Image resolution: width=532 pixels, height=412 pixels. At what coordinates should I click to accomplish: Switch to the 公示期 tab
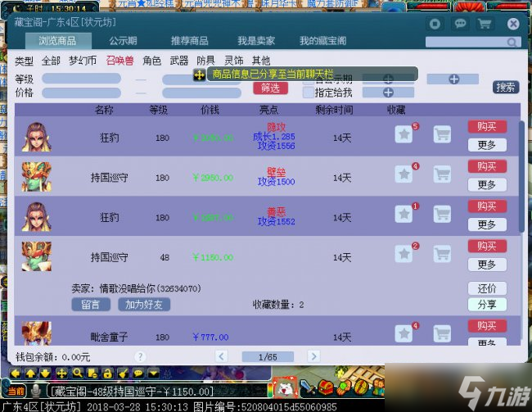123,41
